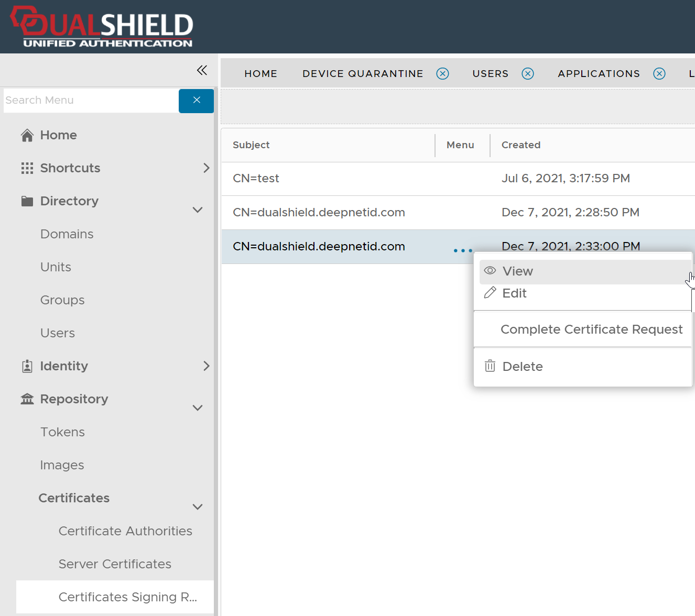Switch to the Home tab
695x616 pixels.
pos(261,74)
